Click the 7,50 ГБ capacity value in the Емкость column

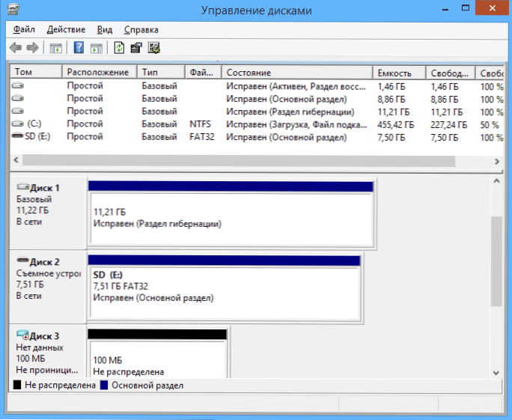point(391,138)
